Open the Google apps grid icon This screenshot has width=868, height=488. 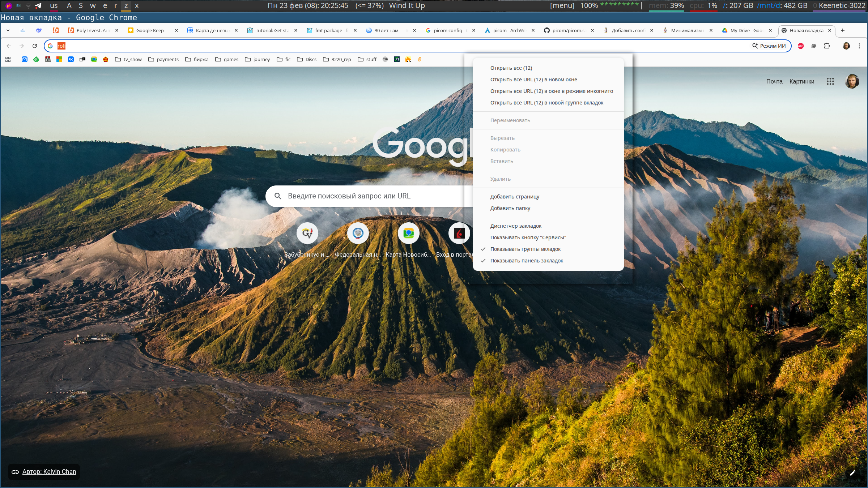(830, 81)
